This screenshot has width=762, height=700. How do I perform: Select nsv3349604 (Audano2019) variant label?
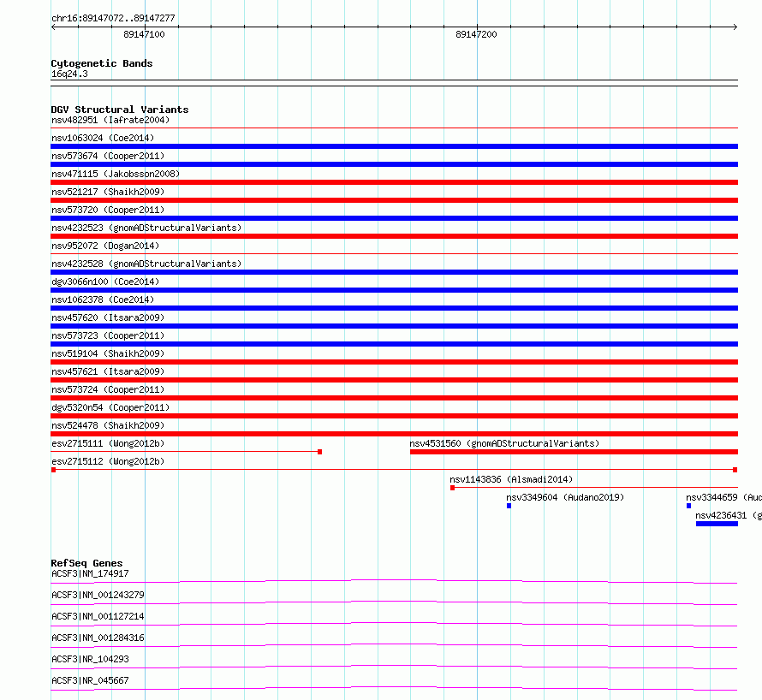pos(565,497)
